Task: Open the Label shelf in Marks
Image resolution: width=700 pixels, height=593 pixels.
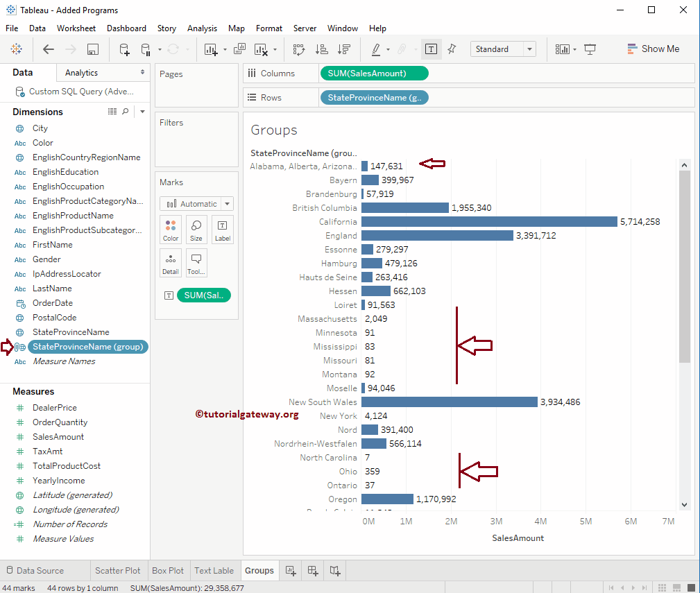Action: pyautogui.click(x=222, y=230)
